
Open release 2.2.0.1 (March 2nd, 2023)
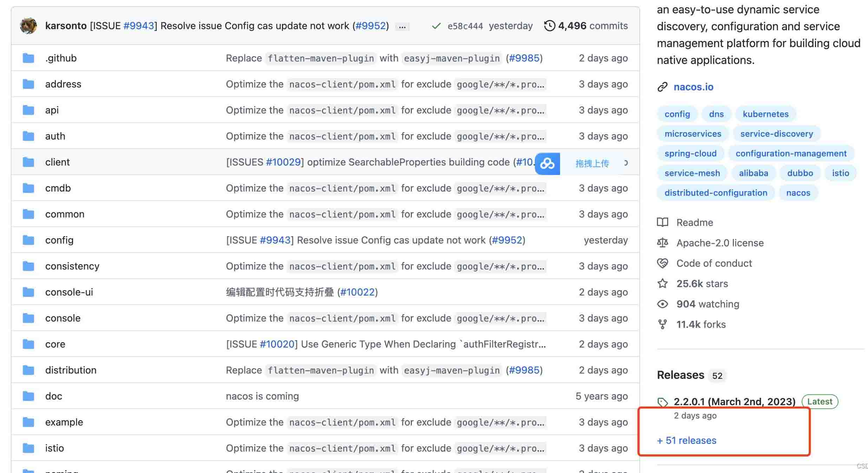coord(735,401)
